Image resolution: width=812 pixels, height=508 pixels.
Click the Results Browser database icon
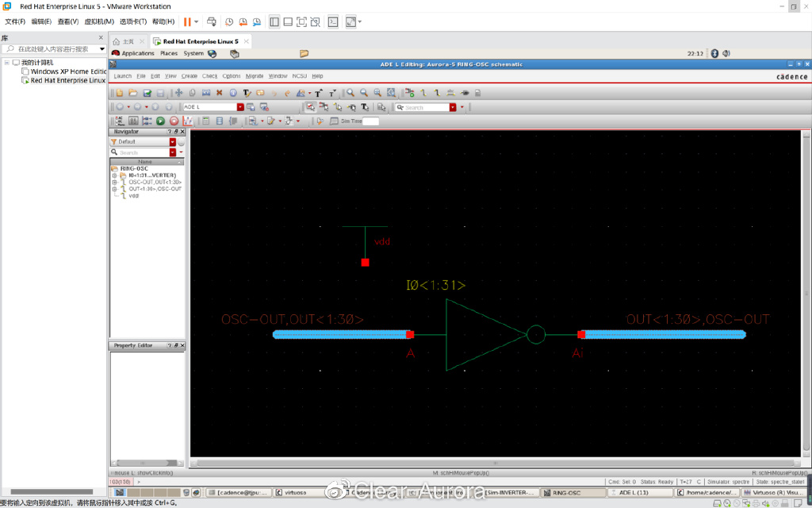[x=219, y=121]
